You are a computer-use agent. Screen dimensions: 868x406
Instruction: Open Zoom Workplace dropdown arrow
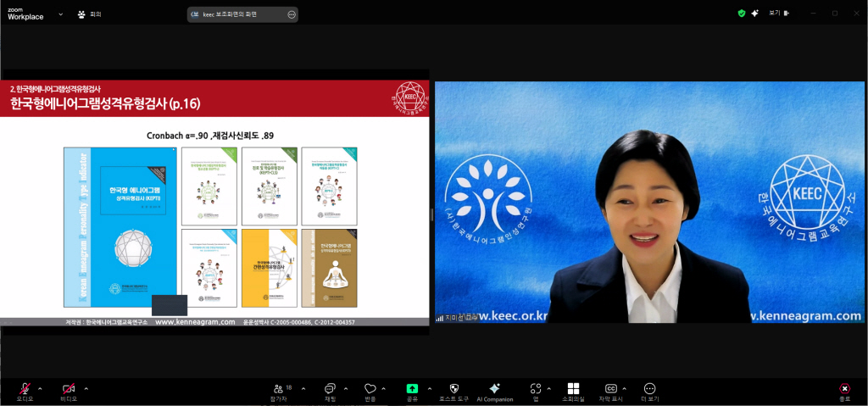coord(60,14)
